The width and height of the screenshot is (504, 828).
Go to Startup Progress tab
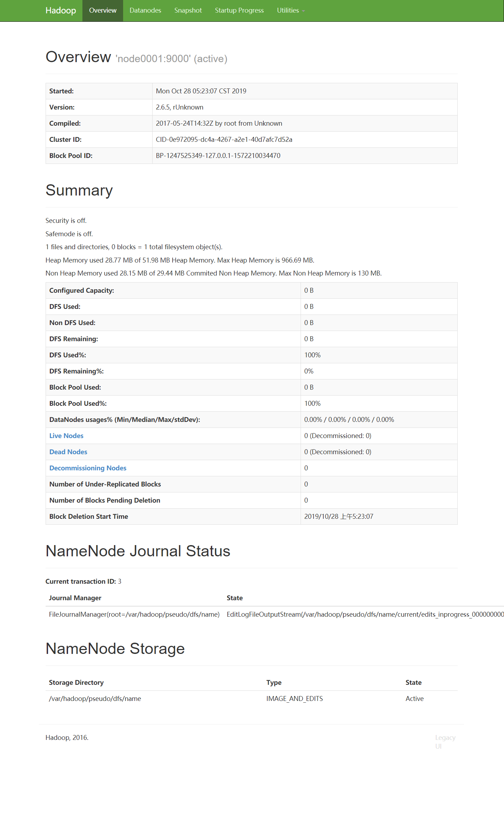pos(239,11)
